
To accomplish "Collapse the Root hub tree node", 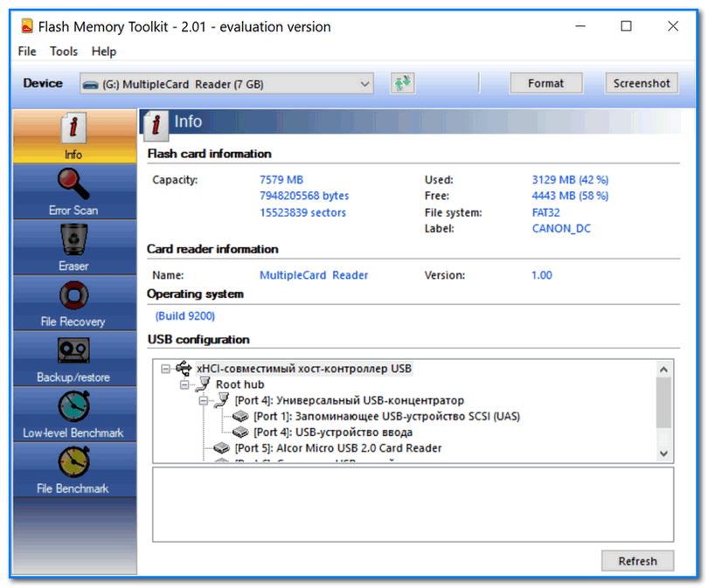I will (x=184, y=385).
